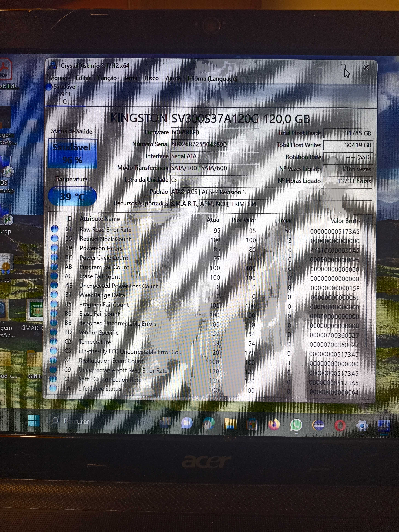Click raw value 27B1CC000035A5 of Power-on Hours
This screenshot has height=532, width=399.
pos(335,250)
